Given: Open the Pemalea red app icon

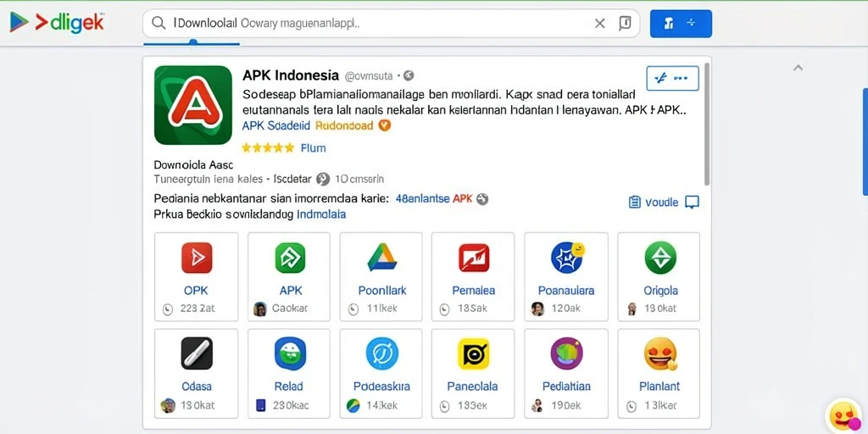Looking at the screenshot, I should pyautogui.click(x=474, y=258).
